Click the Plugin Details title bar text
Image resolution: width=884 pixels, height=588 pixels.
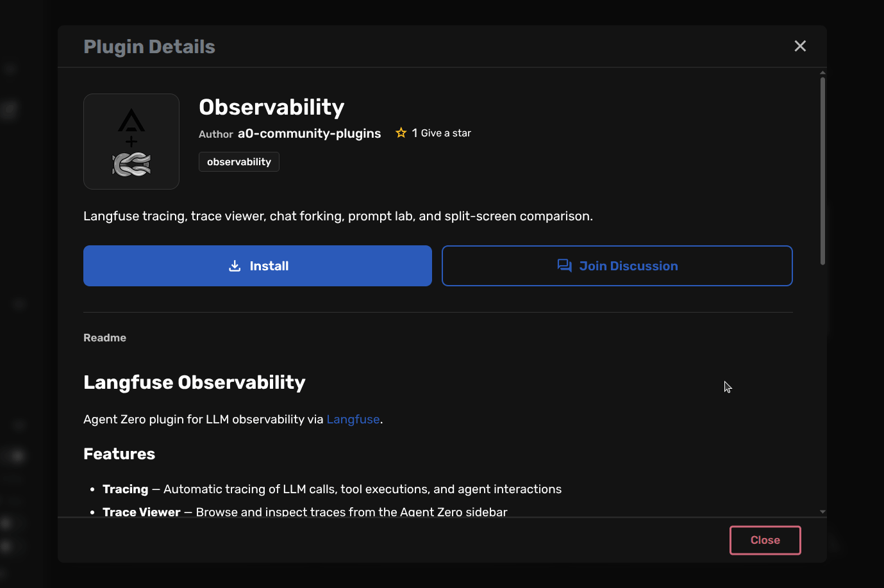[149, 45]
